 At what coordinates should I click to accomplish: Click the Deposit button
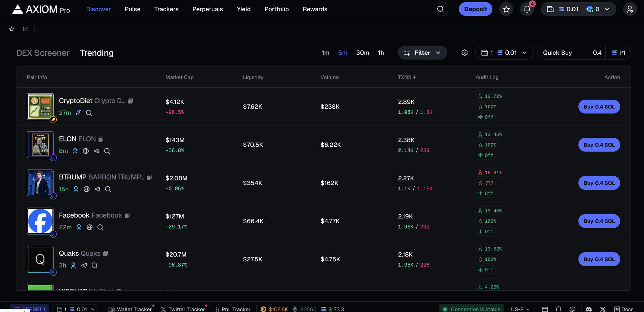[475, 9]
